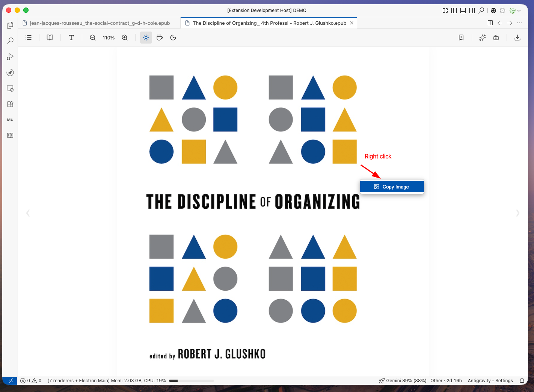The image size is (534, 392).
Task: Split the editor to the right
Action: (490, 23)
